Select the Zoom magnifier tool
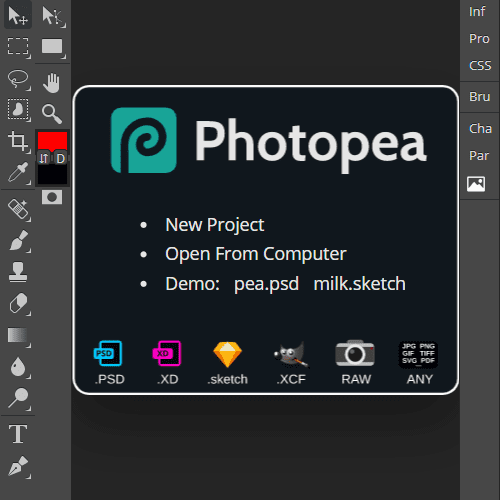The height and width of the screenshot is (500, 500). [x=52, y=113]
